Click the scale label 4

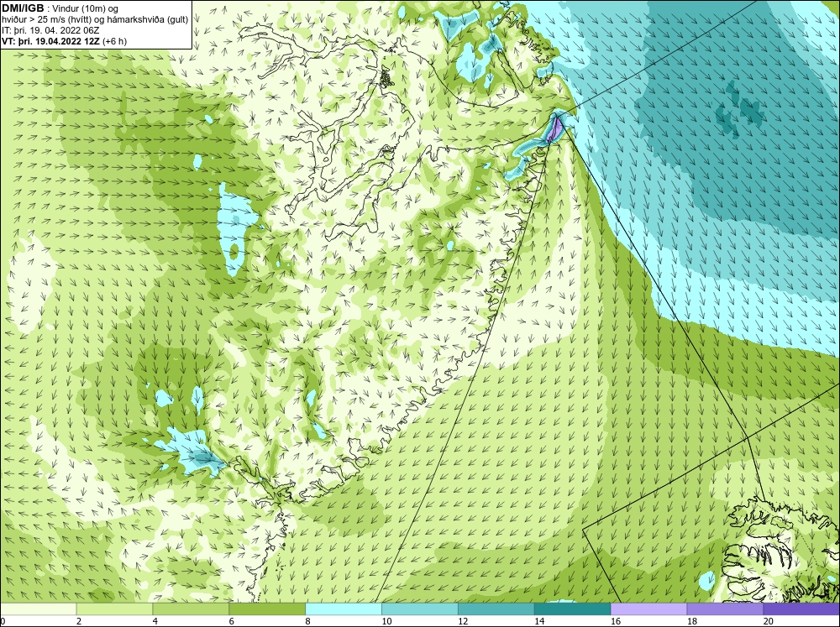155,621
